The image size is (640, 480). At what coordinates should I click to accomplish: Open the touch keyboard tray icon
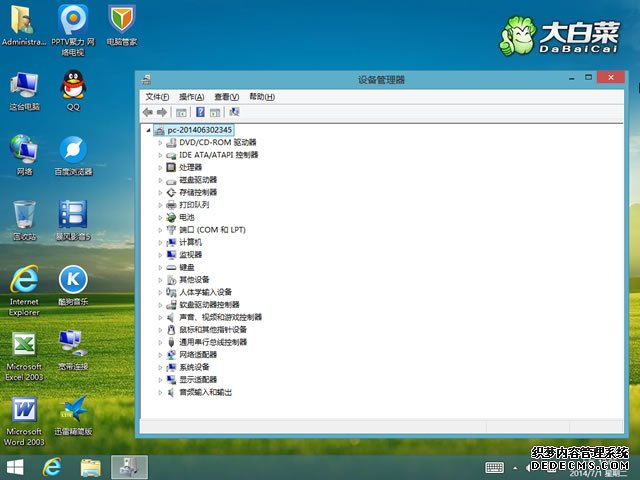click(x=495, y=467)
